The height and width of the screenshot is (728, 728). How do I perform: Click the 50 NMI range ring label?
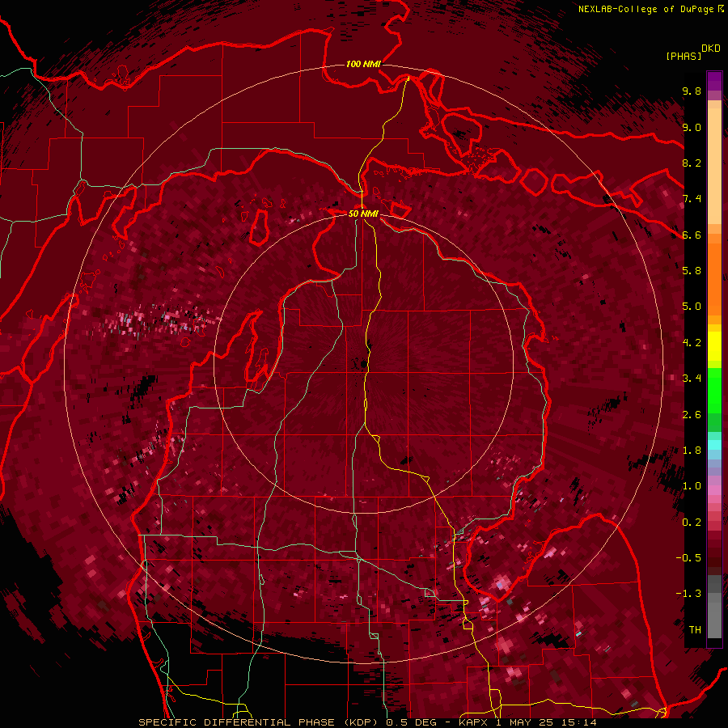pyautogui.click(x=363, y=214)
